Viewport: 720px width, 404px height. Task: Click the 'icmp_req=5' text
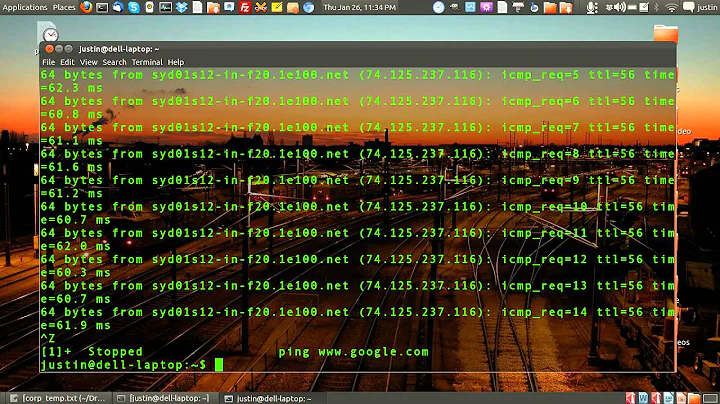tap(540, 74)
